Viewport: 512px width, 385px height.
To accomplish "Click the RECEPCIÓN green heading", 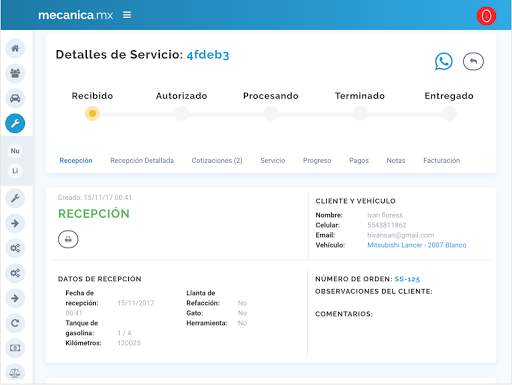I will [x=94, y=214].
